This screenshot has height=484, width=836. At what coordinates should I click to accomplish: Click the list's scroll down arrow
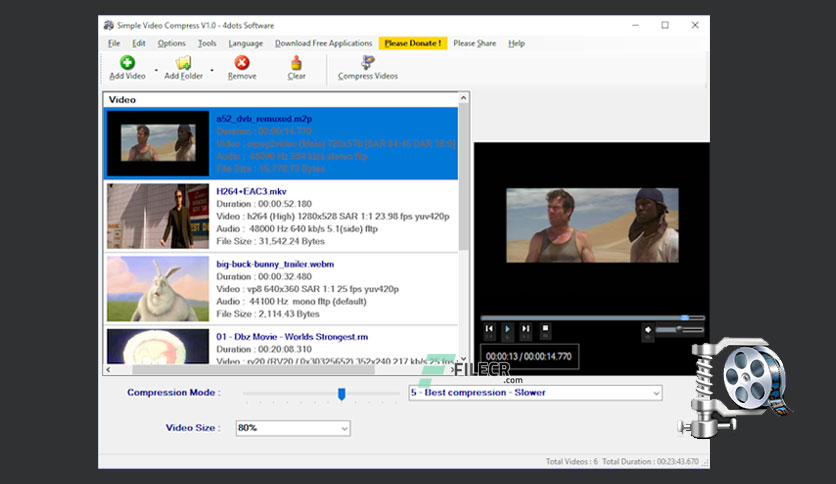[x=463, y=359]
